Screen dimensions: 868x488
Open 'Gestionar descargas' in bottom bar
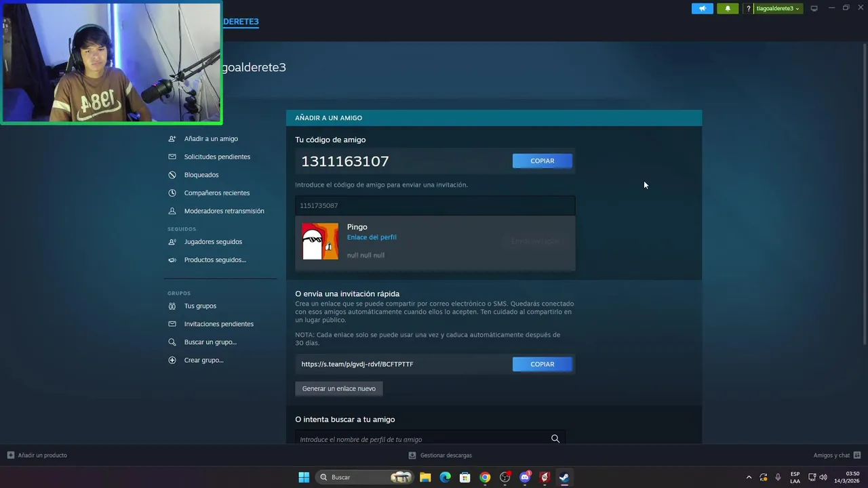(x=440, y=455)
